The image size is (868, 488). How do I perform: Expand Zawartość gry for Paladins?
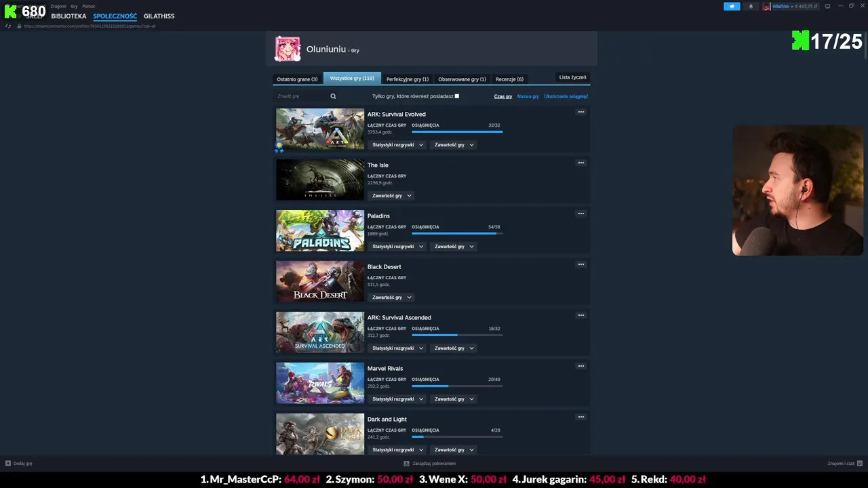454,247
